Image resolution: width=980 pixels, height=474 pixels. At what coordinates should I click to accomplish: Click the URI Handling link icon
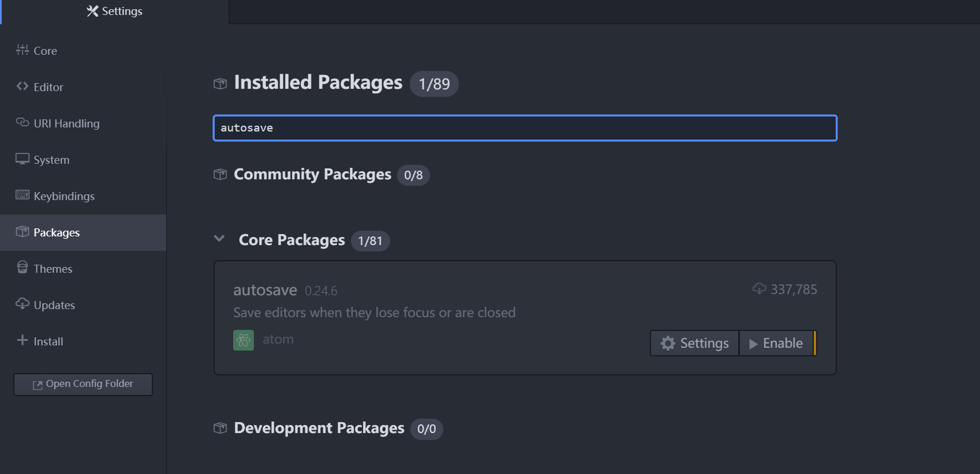pyautogui.click(x=22, y=123)
